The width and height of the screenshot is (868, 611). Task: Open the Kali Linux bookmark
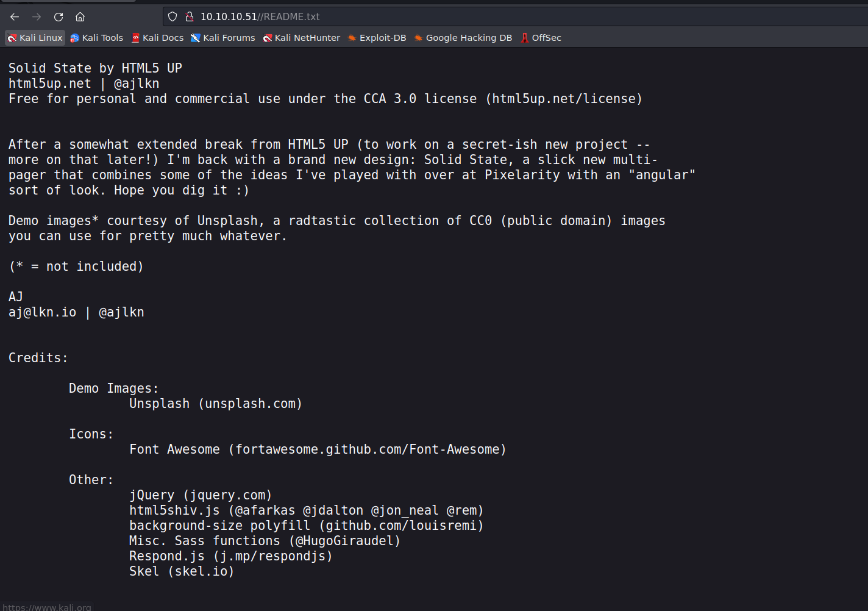click(35, 38)
